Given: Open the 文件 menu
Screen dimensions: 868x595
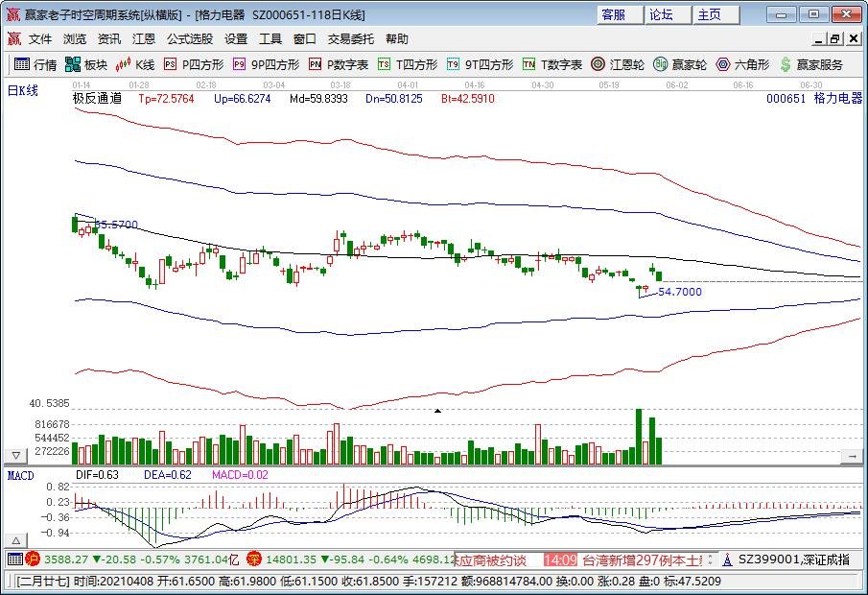Looking at the screenshot, I should 40,38.
